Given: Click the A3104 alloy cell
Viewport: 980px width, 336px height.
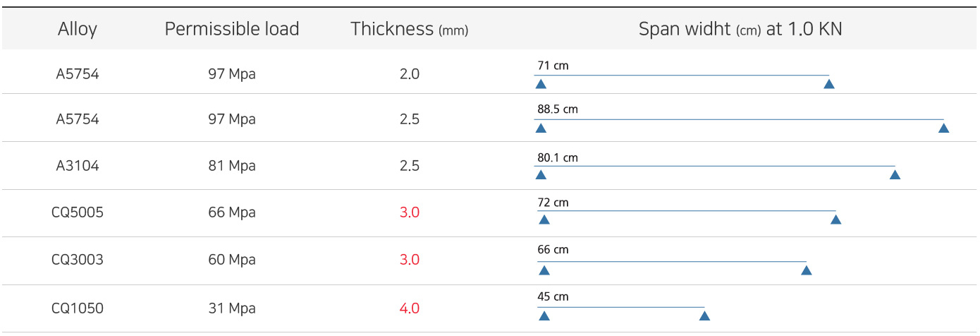Looking at the screenshot, I should coord(78,166).
